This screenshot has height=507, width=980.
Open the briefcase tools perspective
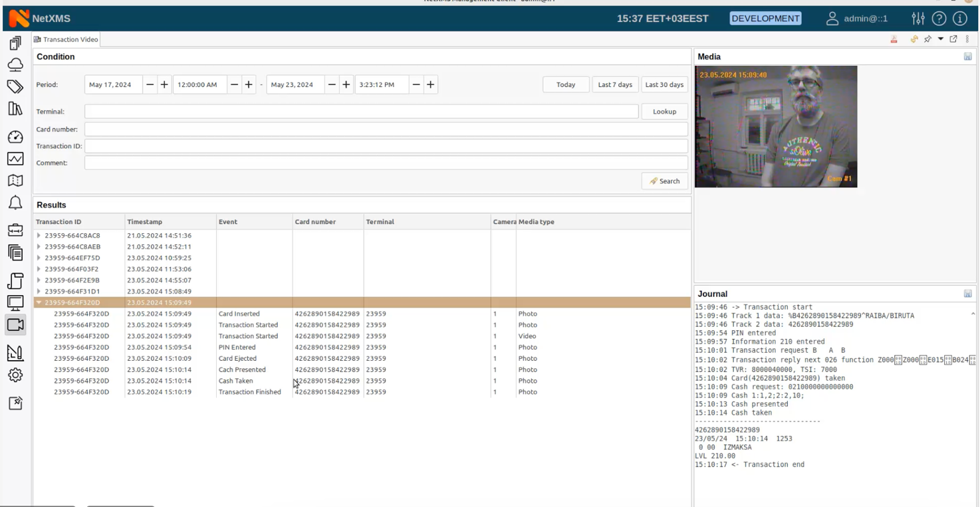tap(15, 231)
